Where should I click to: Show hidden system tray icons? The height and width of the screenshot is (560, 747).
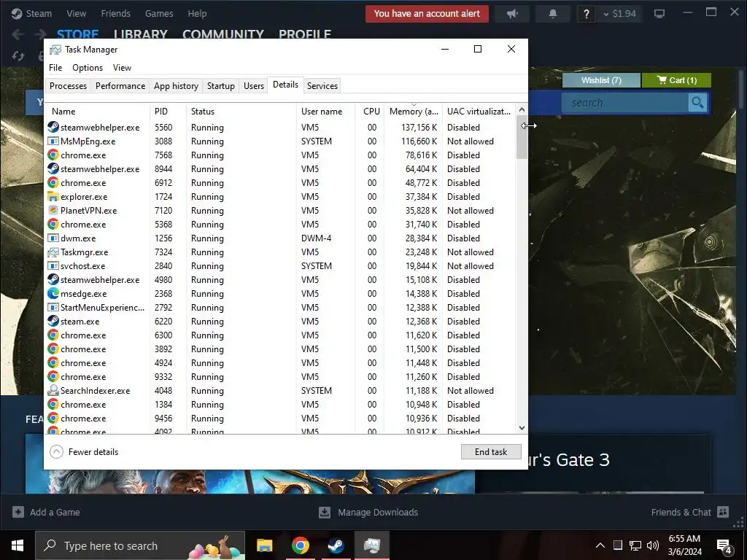click(600, 545)
